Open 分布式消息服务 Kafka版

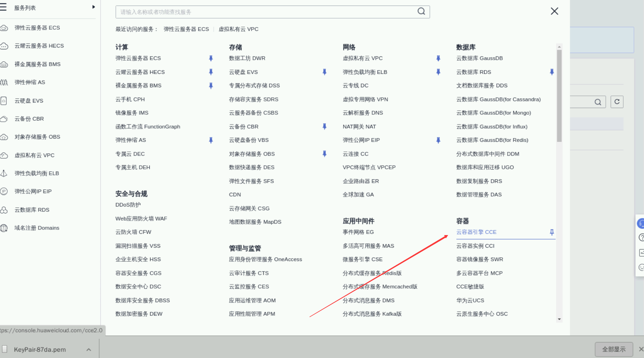[x=372, y=314]
